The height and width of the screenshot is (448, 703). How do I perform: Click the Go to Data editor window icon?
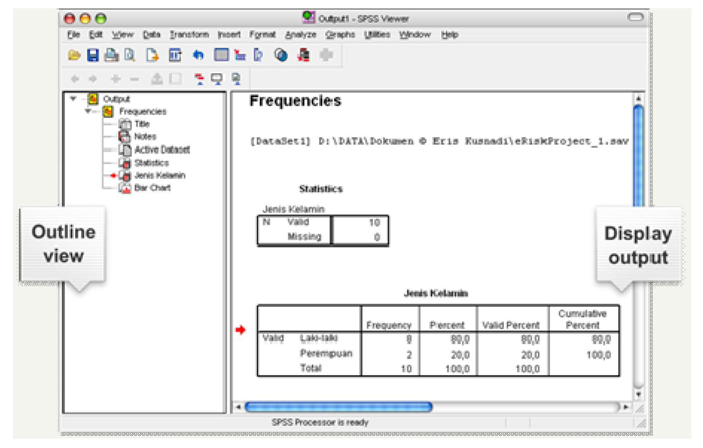pyautogui.click(x=221, y=55)
